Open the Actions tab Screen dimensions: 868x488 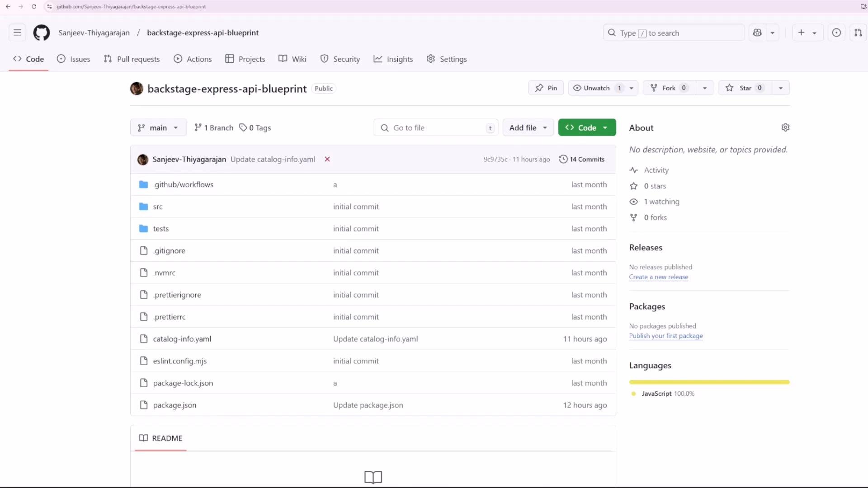pyautogui.click(x=193, y=59)
